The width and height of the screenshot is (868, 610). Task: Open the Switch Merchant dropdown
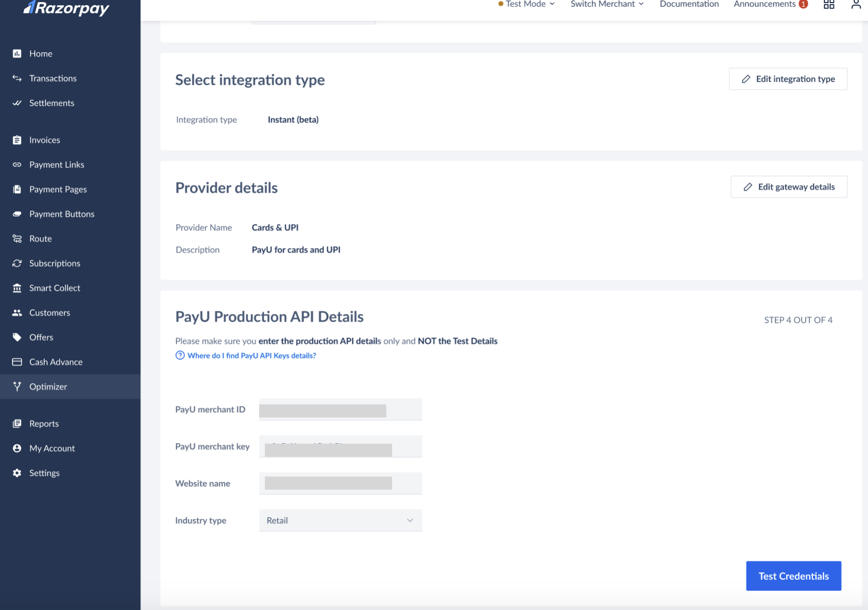click(x=607, y=4)
